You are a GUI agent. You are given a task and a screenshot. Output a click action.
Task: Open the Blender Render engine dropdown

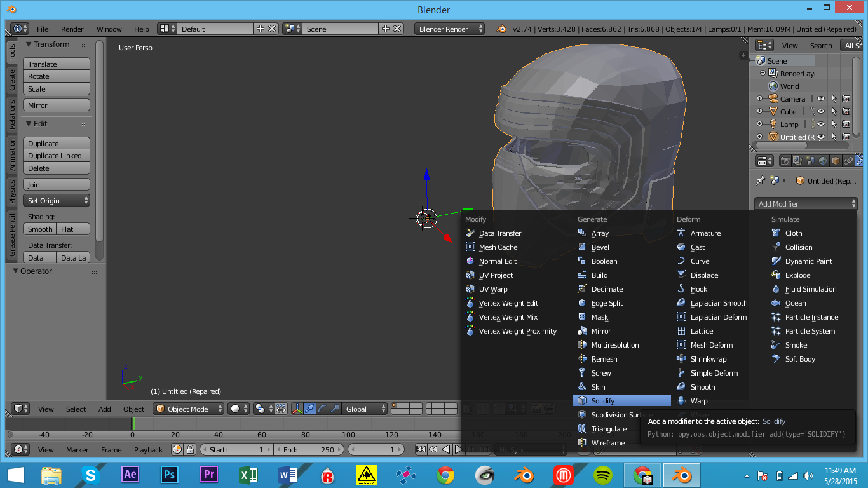pos(449,29)
